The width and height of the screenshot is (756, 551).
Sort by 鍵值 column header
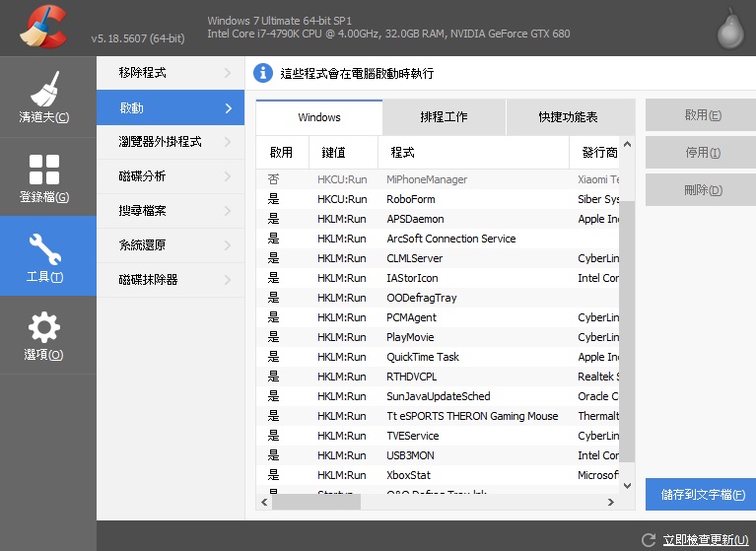point(343,153)
